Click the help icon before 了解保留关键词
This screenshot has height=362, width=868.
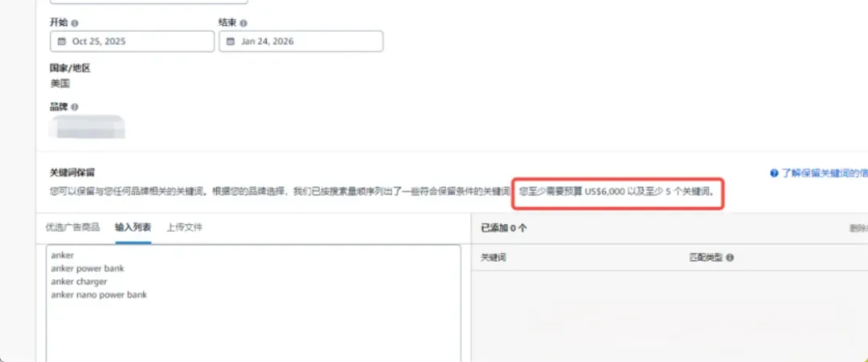tap(775, 173)
